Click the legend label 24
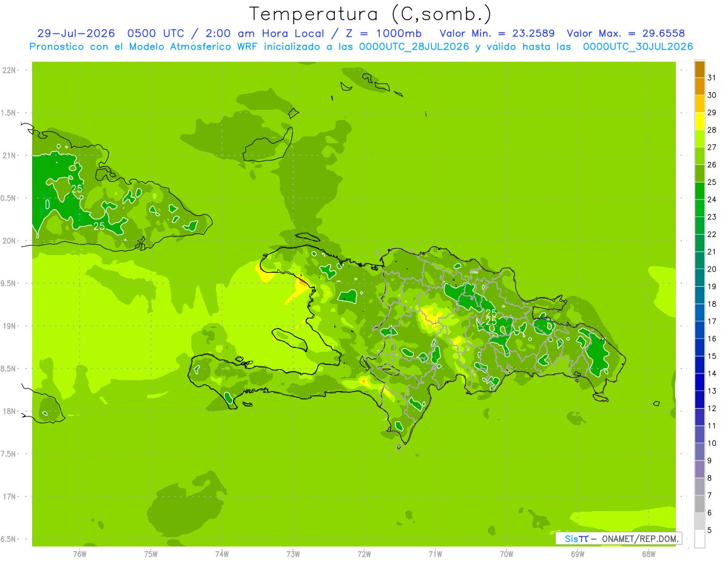 (x=712, y=199)
